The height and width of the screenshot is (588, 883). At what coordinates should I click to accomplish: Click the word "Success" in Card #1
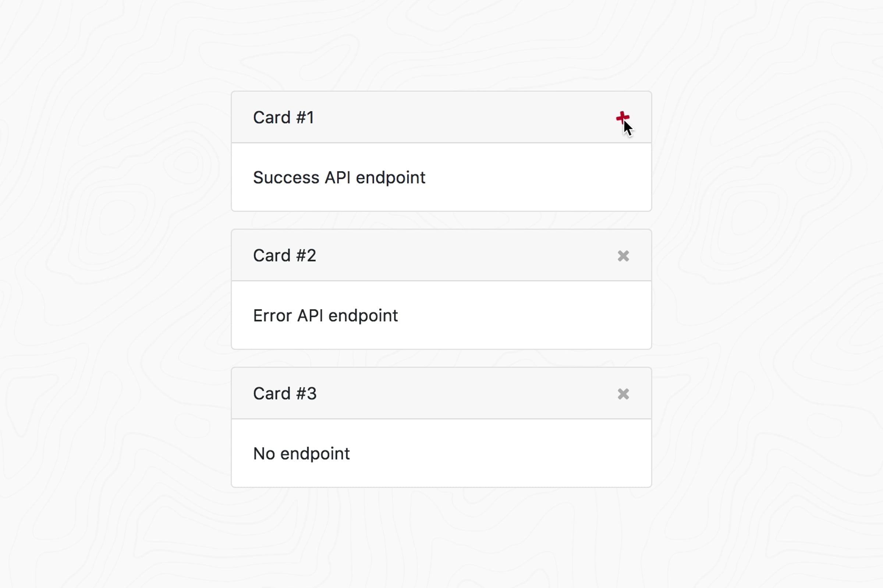[x=286, y=178]
